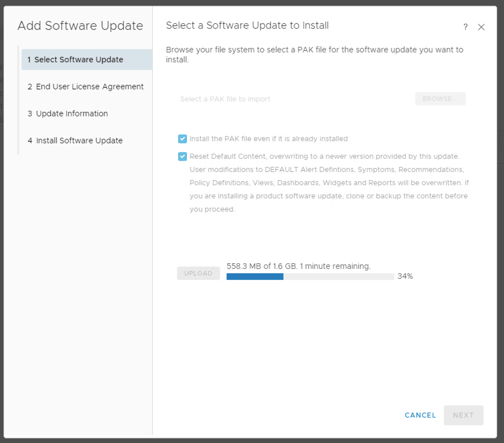Go to End User License Agreement step
The height and width of the screenshot is (443, 504).
tap(86, 87)
